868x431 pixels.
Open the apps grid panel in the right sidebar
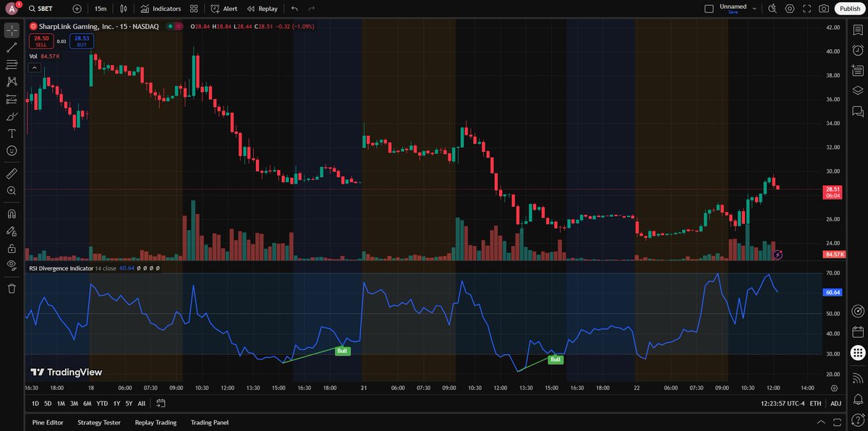point(858,353)
